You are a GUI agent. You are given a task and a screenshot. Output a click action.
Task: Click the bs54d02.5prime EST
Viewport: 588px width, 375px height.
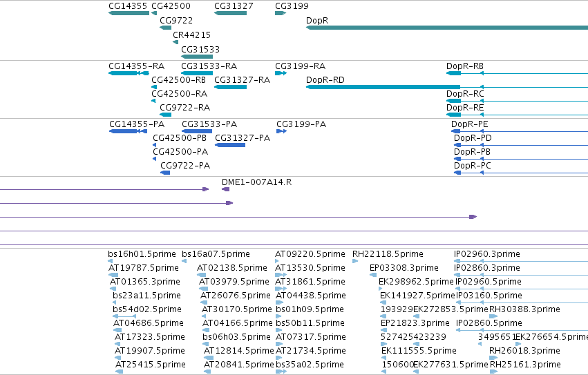[x=124, y=316]
